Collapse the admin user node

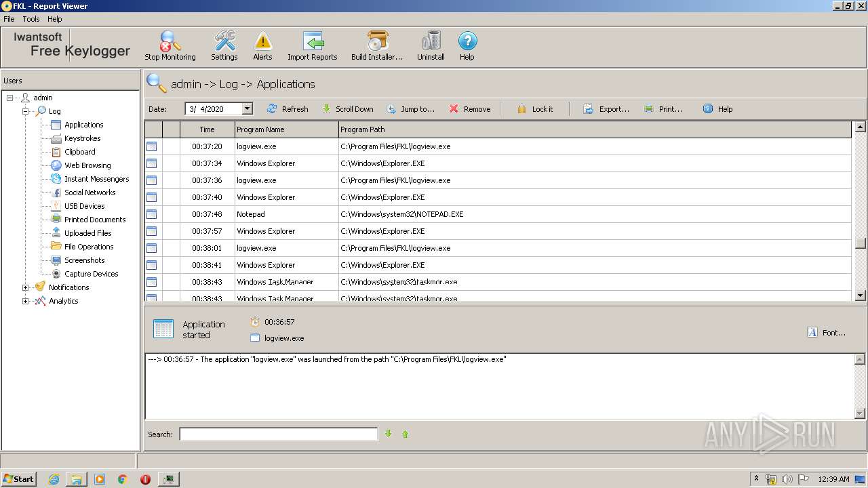pos(10,98)
